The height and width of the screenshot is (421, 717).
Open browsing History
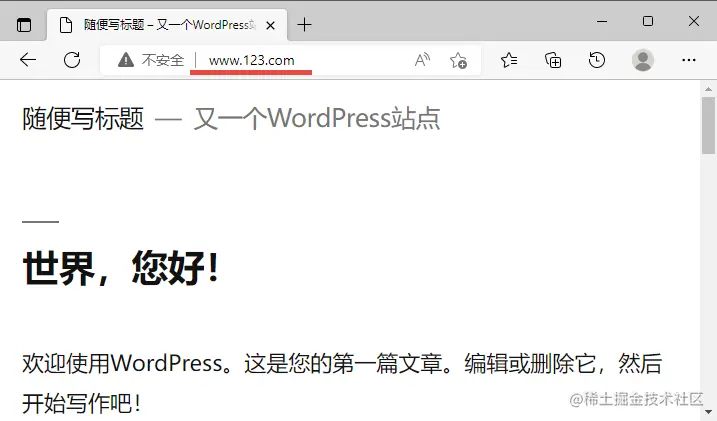tap(597, 60)
